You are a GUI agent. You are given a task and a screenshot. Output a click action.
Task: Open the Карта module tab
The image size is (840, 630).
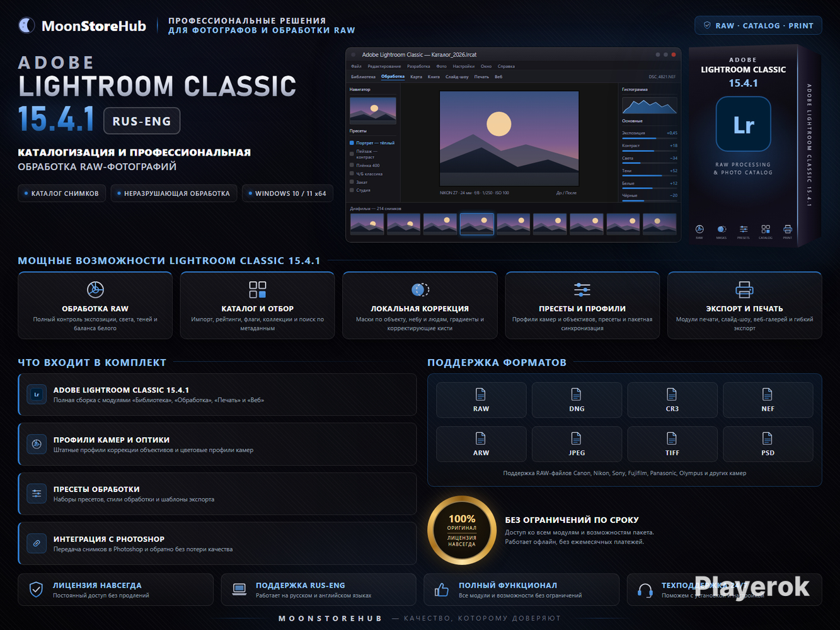tap(416, 77)
